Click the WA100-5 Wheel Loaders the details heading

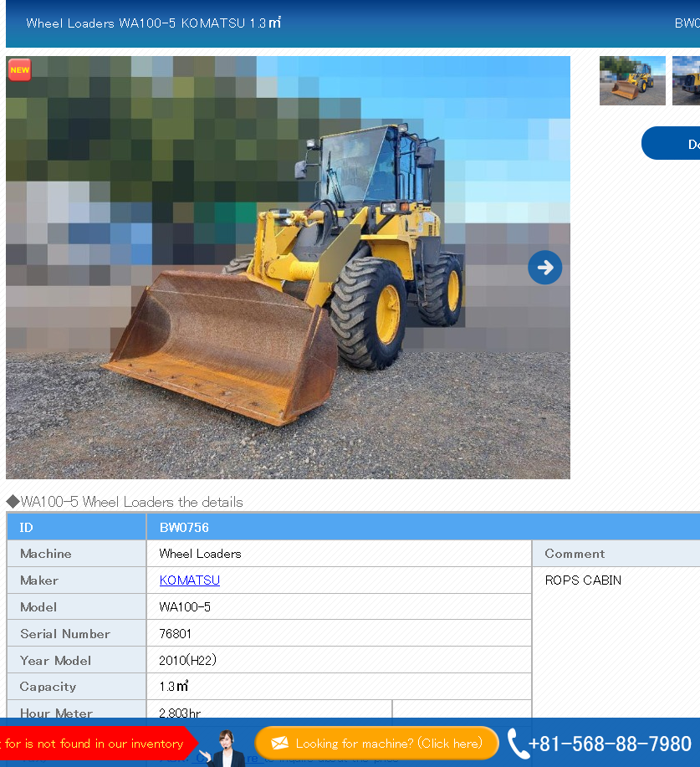pyautogui.click(x=125, y=502)
